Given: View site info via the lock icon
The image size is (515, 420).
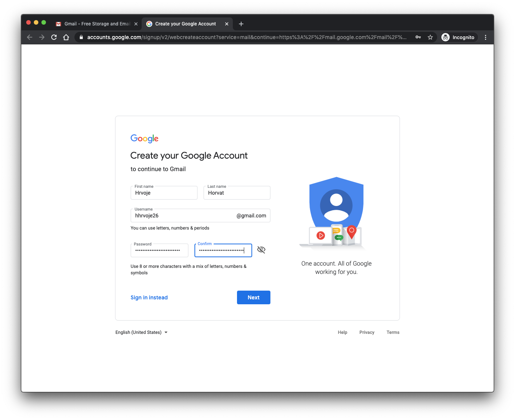Looking at the screenshot, I should [x=81, y=37].
